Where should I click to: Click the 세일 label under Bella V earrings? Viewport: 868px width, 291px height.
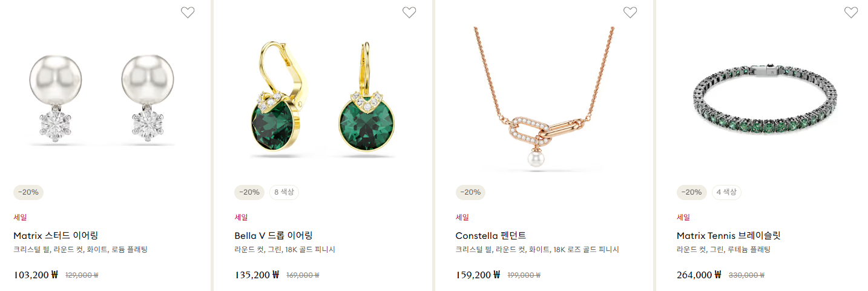pyautogui.click(x=241, y=217)
